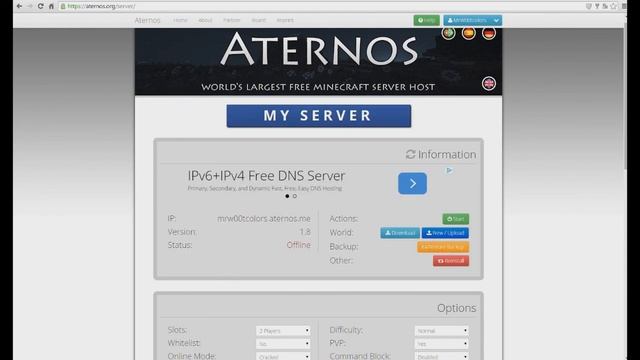640x360 pixels.
Task: Open the blue user account button
Action: 467,20
